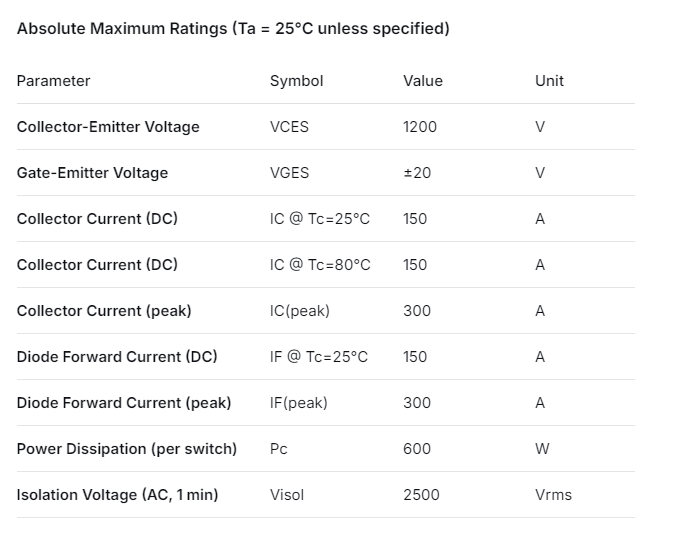Click the Symbol column header
The width and height of the screenshot is (691, 542).
(x=296, y=81)
